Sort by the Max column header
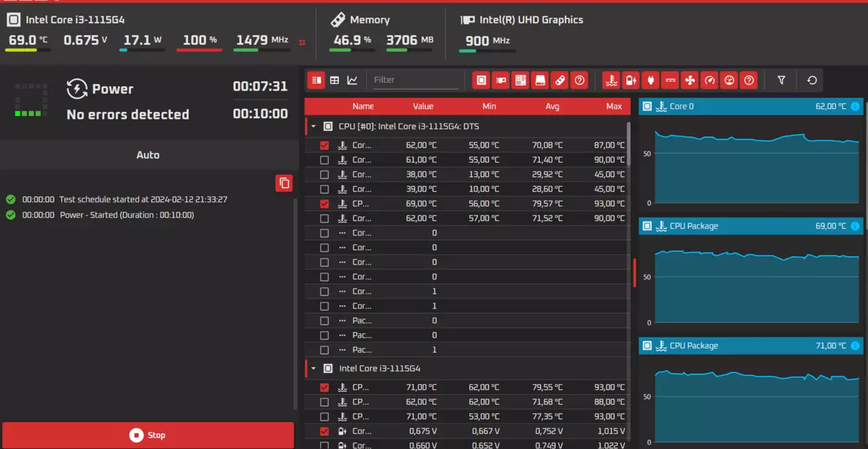The width and height of the screenshot is (868, 449). click(x=614, y=106)
